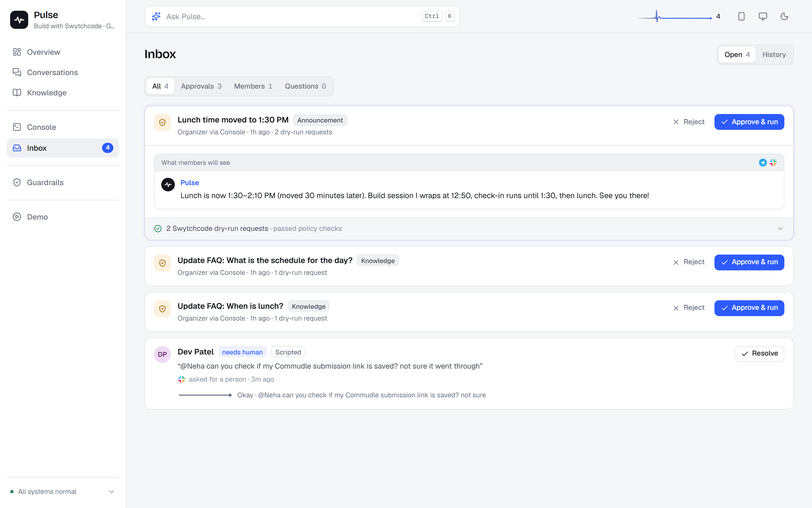Click shield icon on Lunch time moved card

(x=162, y=123)
